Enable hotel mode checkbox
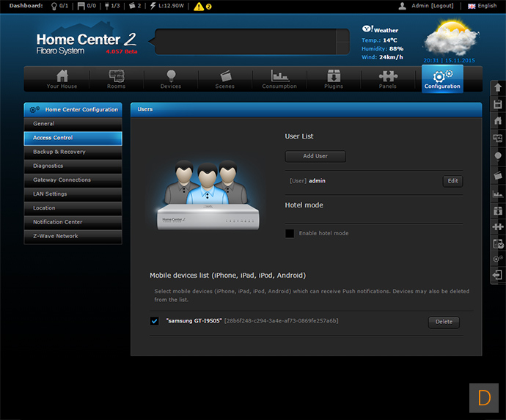The height and width of the screenshot is (420, 506). click(x=290, y=234)
